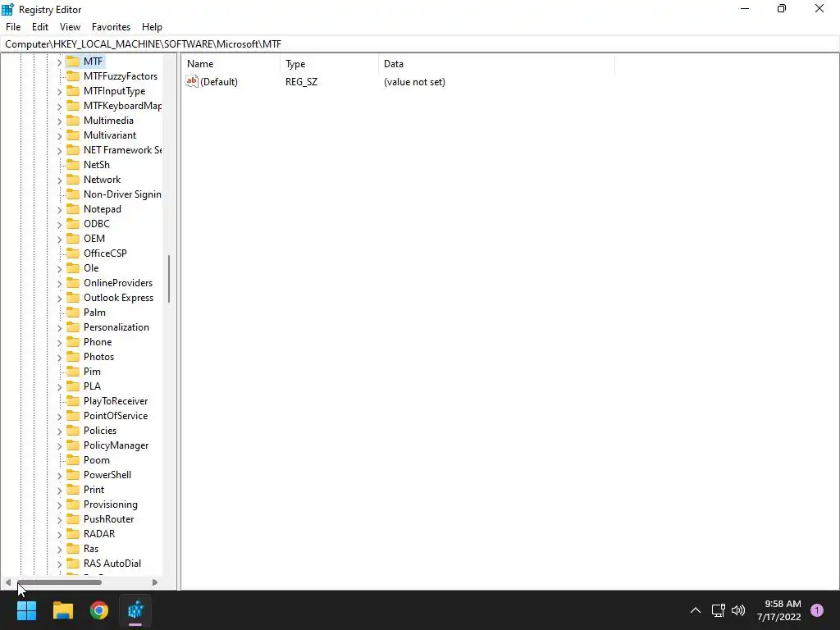The height and width of the screenshot is (630, 840).
Task: Click the (Default) string value icon
Action: [192, 81]
